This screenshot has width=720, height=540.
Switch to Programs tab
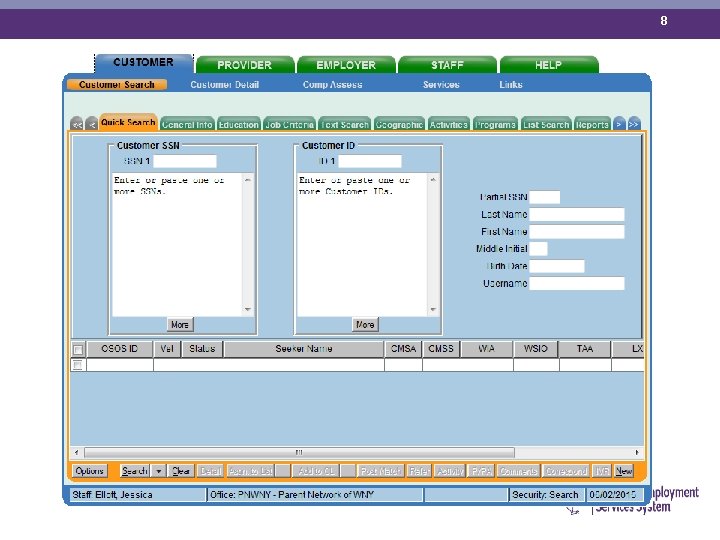495,124
